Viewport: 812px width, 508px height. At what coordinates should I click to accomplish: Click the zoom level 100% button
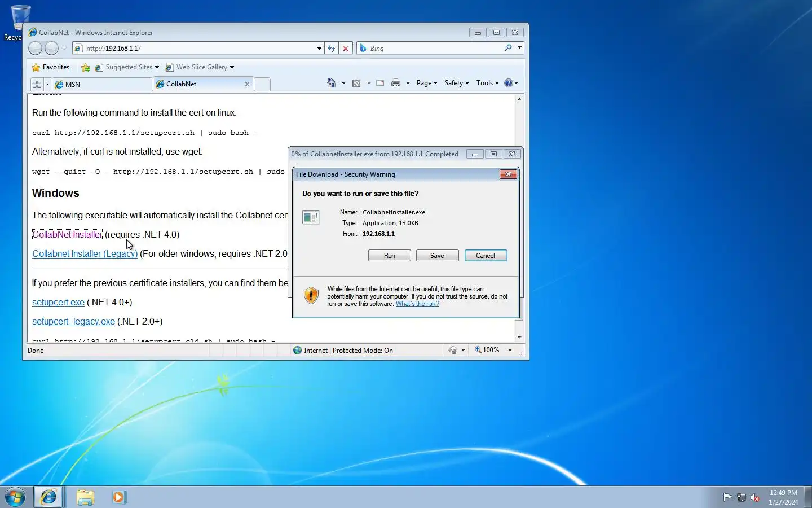[487, 350]
